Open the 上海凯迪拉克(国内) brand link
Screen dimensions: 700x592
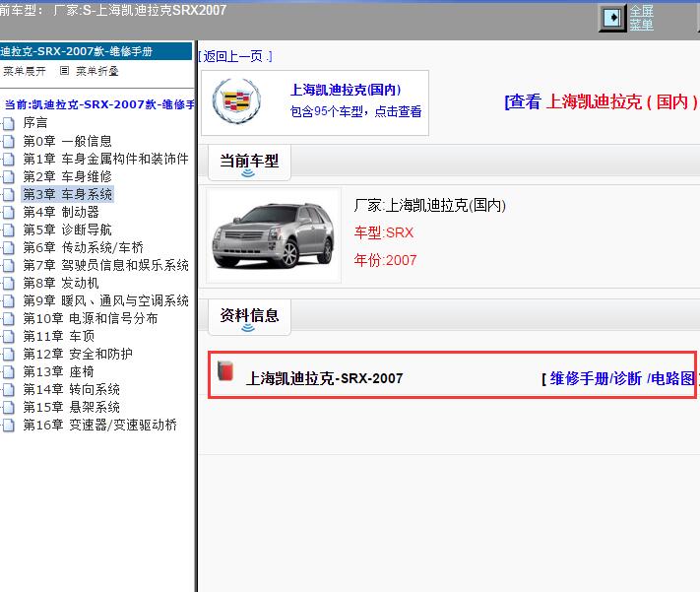(x=346, y=90)
